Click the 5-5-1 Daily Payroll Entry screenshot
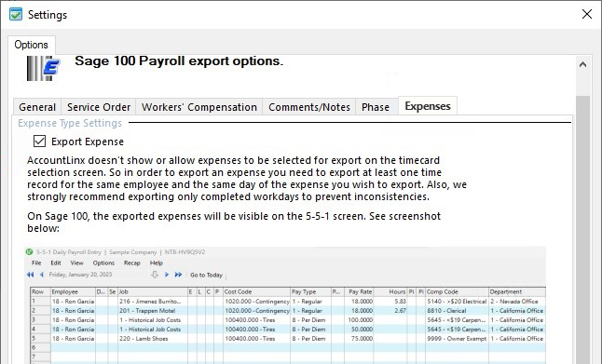The height and width of the screenshot is (364, 602). 285,305
